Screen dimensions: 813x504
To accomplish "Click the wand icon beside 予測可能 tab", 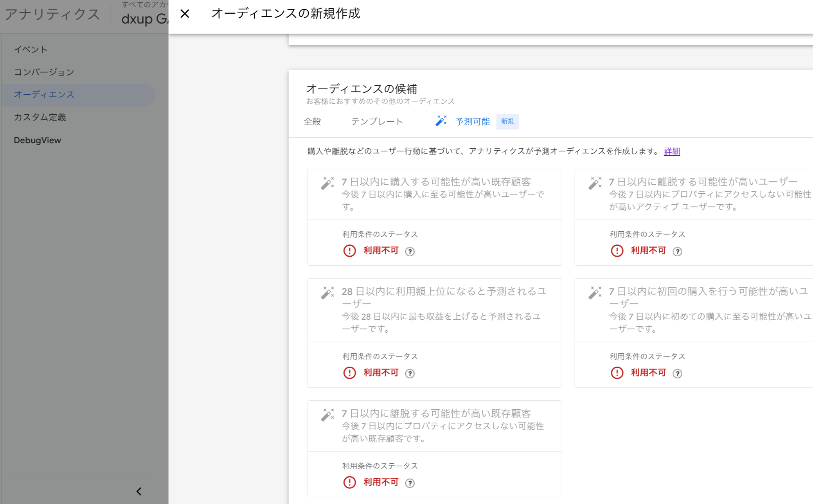I will coord(441,121).
